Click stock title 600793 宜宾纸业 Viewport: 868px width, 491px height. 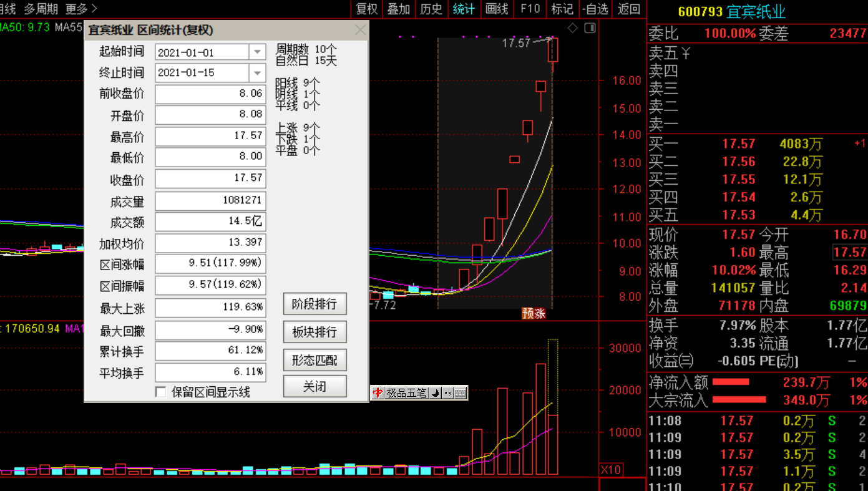coord(731,12)
